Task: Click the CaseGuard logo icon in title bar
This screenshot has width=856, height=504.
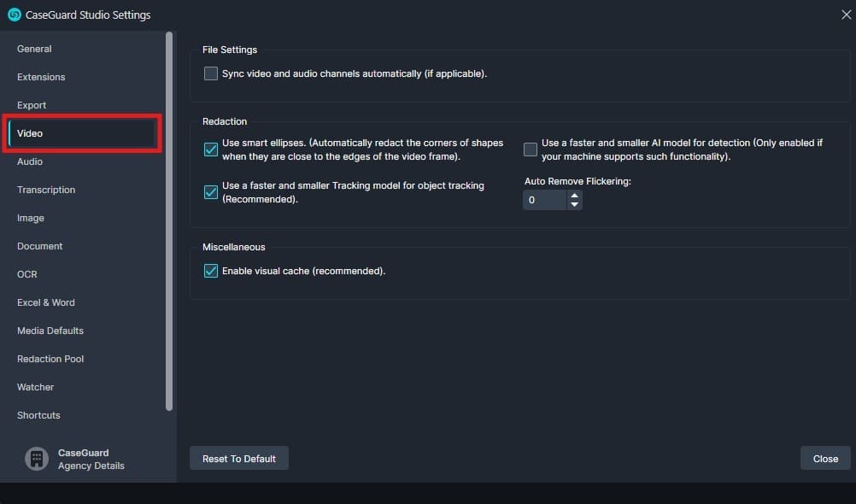Action: pyautogui.click(x=14, y=15)
